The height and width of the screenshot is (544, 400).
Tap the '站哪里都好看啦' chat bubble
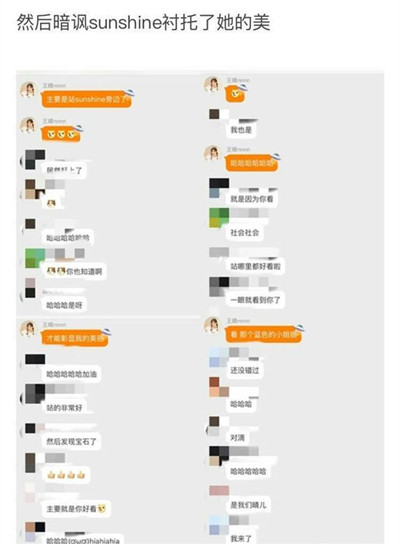point(255,266)
